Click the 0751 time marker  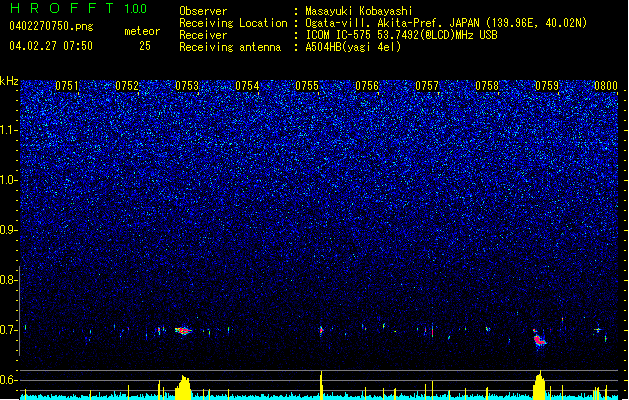tap(67, 86)
